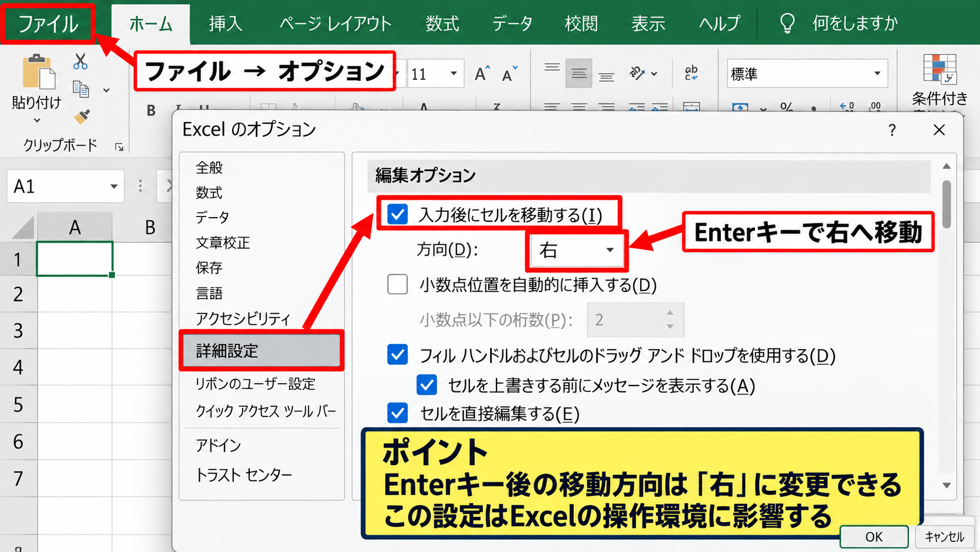980x552 pixels.
Task: Expand the 貼り付け paste options arrow
Action: point(37,121)
